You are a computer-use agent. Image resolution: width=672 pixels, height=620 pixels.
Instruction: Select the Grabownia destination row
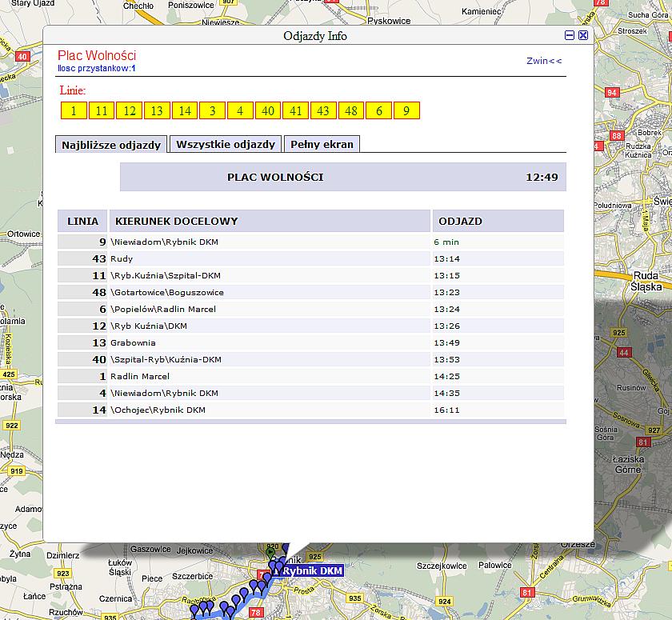click(310, 342)
